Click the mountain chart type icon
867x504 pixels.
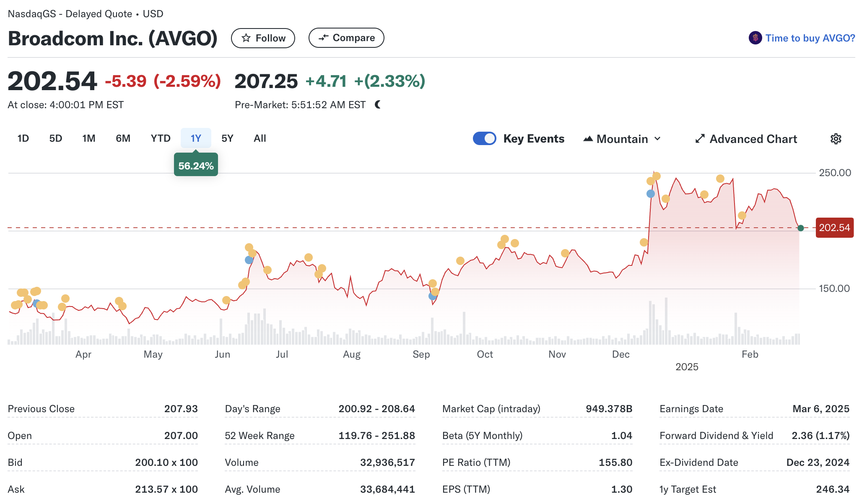click(588, 139)
